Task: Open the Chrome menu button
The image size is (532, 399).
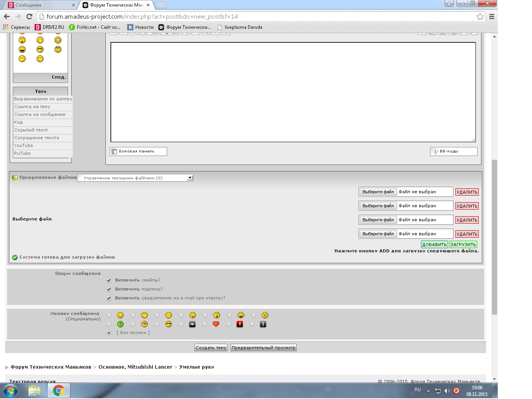Action: (x=492, y=16)
